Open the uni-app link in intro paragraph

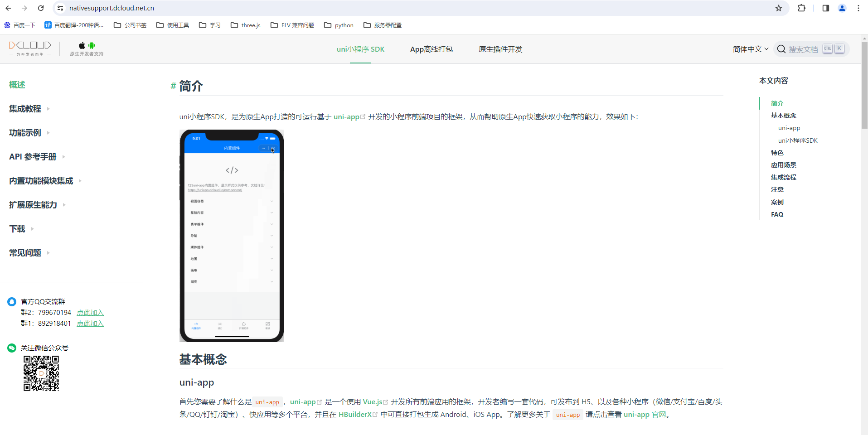[349, 117]
